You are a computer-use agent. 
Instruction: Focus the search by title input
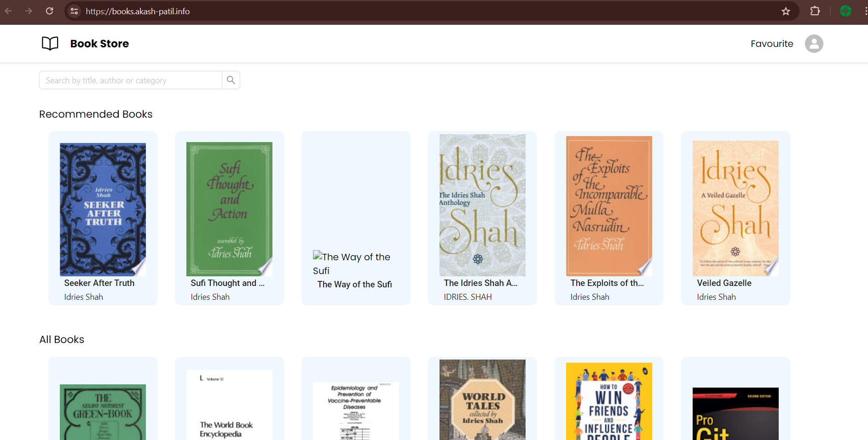tap(131, 80)
